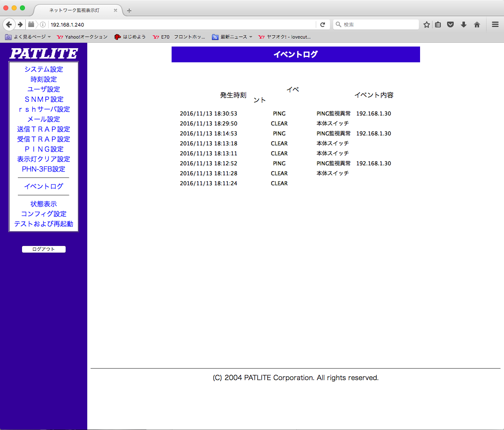504x430 pixels.
Task: Click the 検索 search field
Action: click(x=376, y=25)
